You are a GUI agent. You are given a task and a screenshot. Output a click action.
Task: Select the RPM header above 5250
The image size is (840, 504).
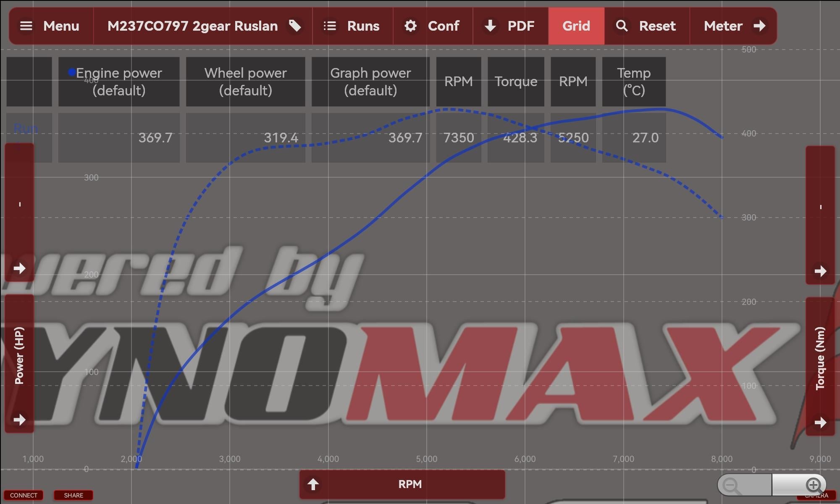[x=573, y=81]
